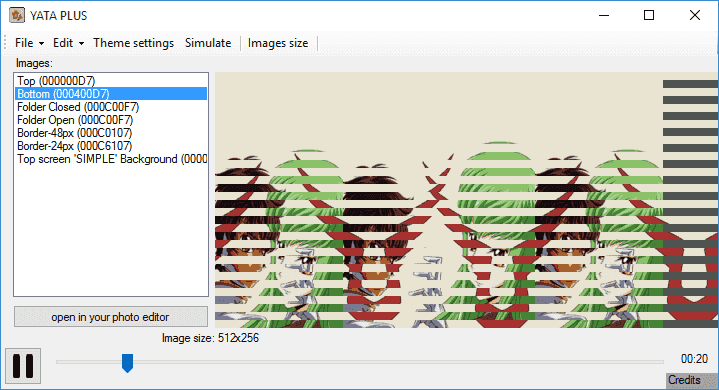
Task: Click the bottom screen image preview
Action: click(x=466, y=200)
